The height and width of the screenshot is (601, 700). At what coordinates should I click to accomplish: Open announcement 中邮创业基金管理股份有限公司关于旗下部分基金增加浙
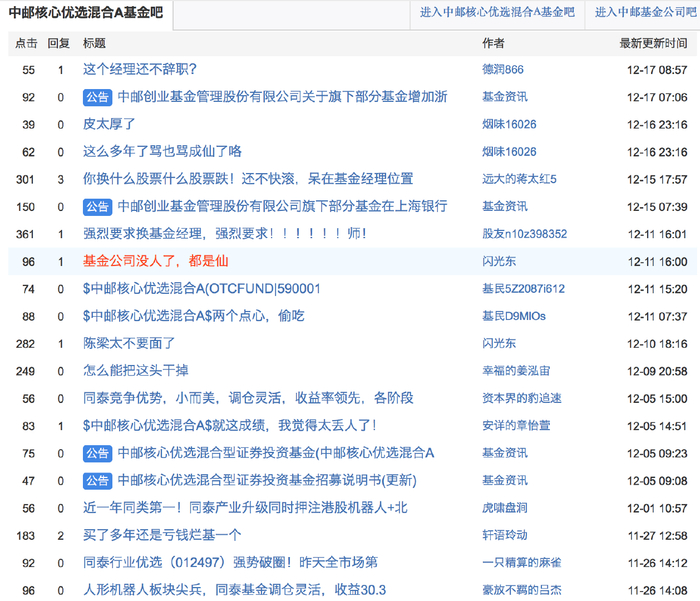pyautogui.click(x=282, y=97)
